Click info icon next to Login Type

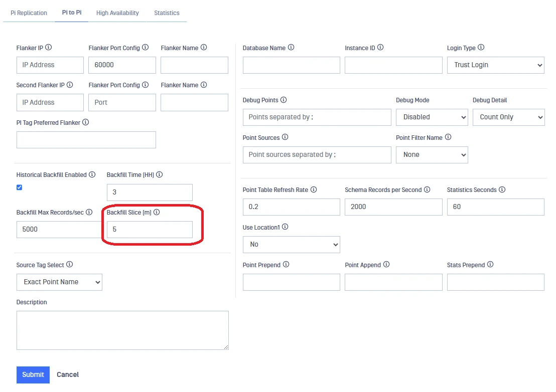click(481, 48)
